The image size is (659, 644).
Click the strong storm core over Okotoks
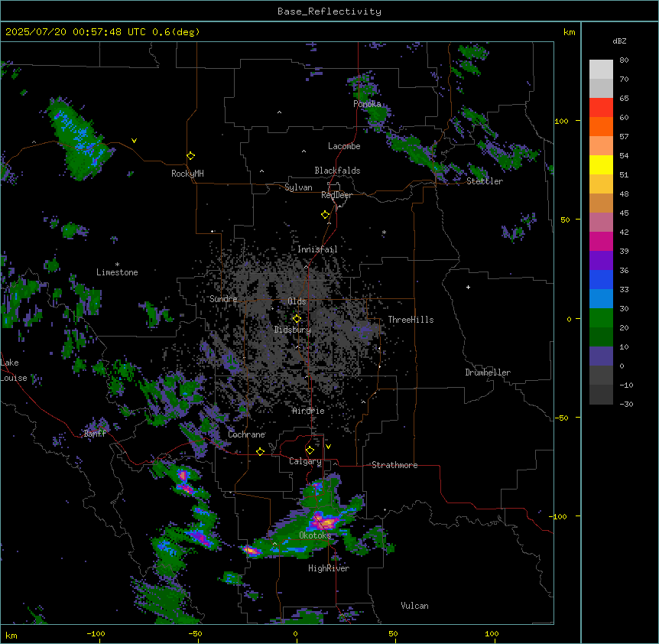coord(323,522)
